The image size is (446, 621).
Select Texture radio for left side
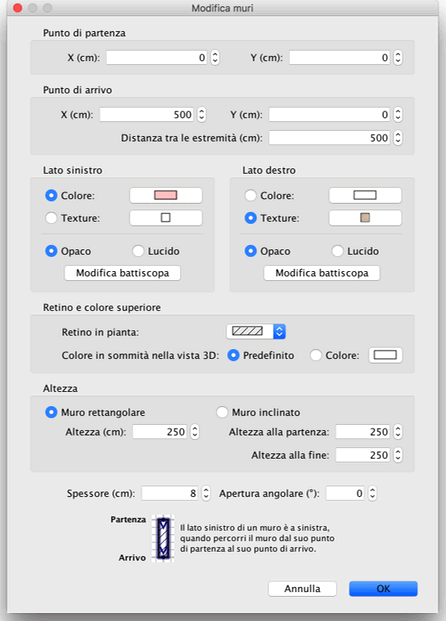pos(72,218)
